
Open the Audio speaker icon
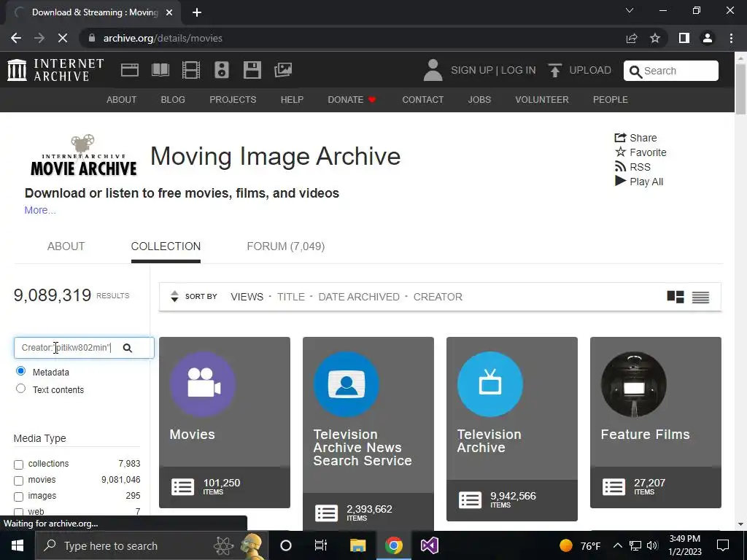(x=222, y=70)
